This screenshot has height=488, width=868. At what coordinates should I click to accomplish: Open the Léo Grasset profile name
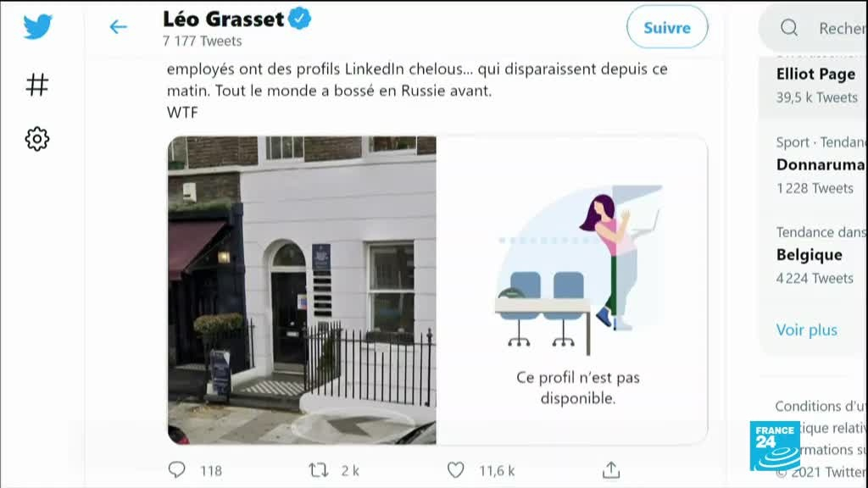(x=223, y=19)
